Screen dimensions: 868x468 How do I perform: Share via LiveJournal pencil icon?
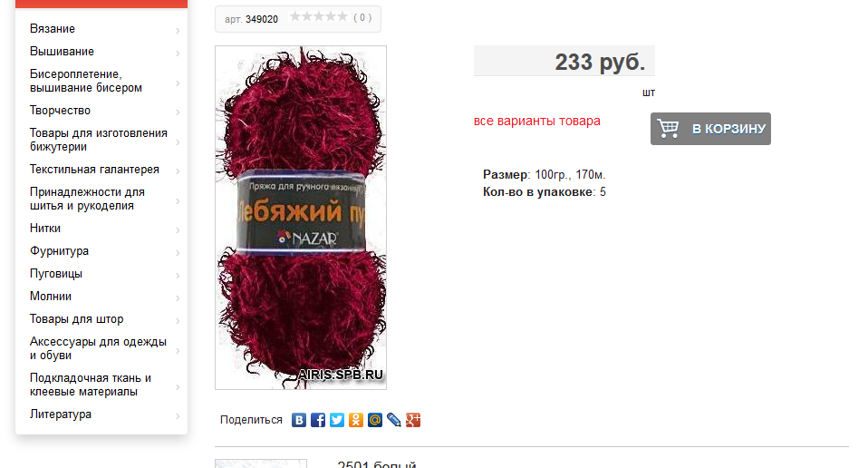[x=393, y=420]
